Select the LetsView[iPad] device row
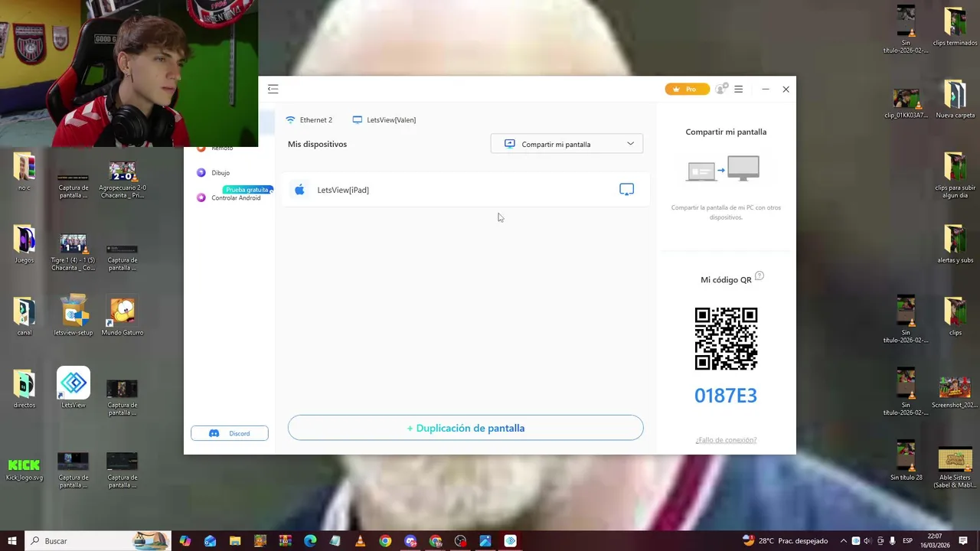 point(465,190)
